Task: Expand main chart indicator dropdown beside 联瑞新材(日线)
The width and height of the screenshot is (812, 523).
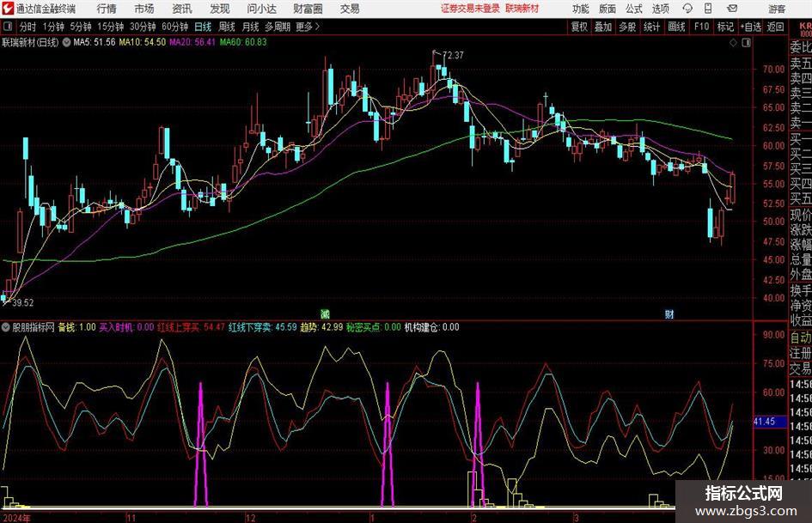Action: tap(67, 42)
